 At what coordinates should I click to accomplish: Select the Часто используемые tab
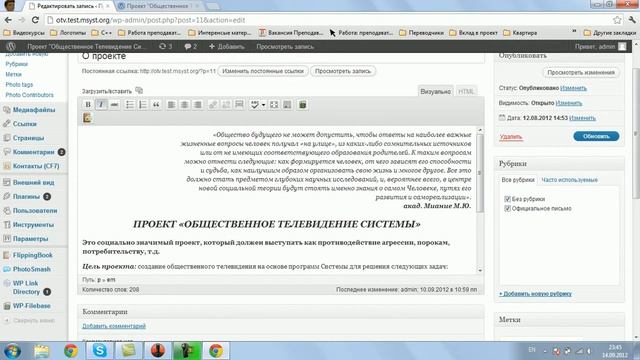pos(569,180)
